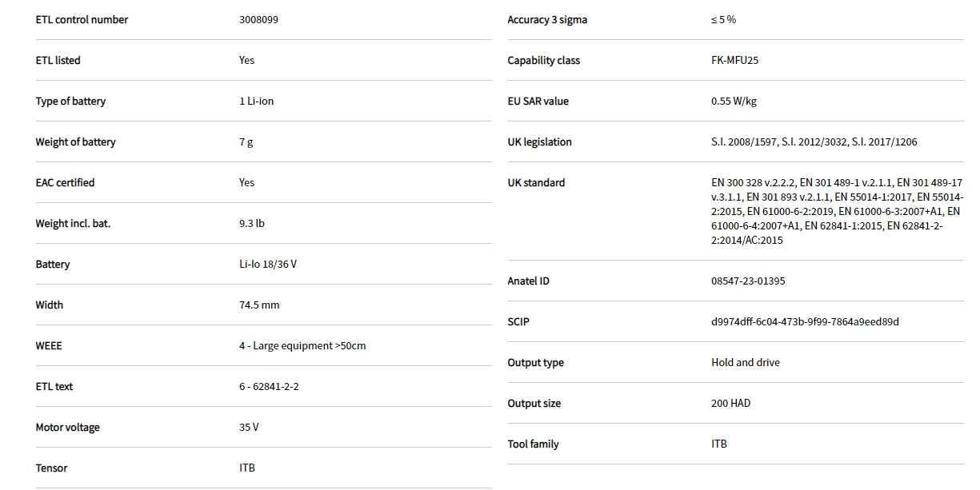Click the Capability class value FK-MFU25
The height and width of the screenshot is (490, 980).
tap(734, 61)
